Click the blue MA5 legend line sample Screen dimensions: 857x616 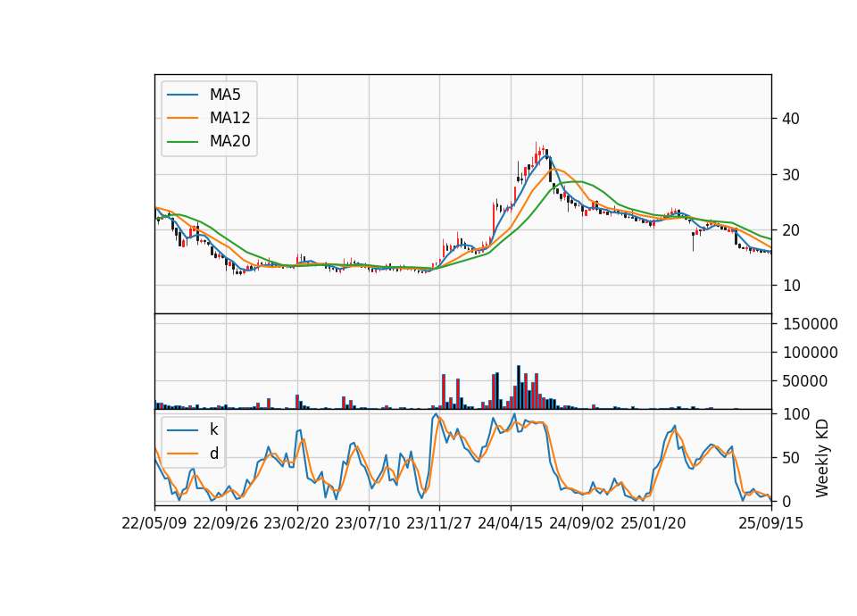click(182, 95)
